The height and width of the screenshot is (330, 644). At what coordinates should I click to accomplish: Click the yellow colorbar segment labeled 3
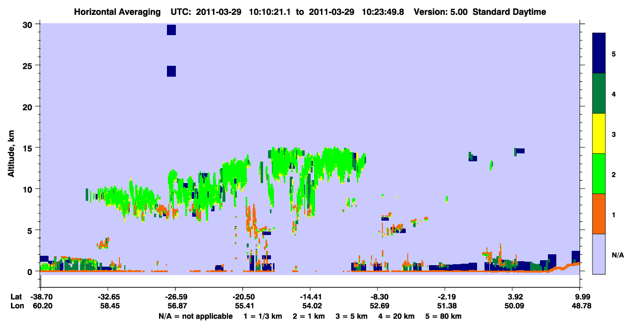coord(599,134)
